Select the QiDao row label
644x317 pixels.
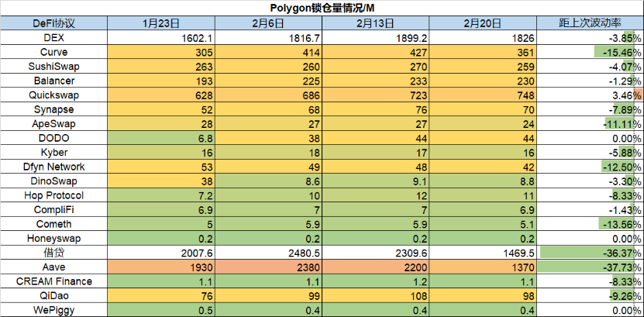tap(53, 295)
